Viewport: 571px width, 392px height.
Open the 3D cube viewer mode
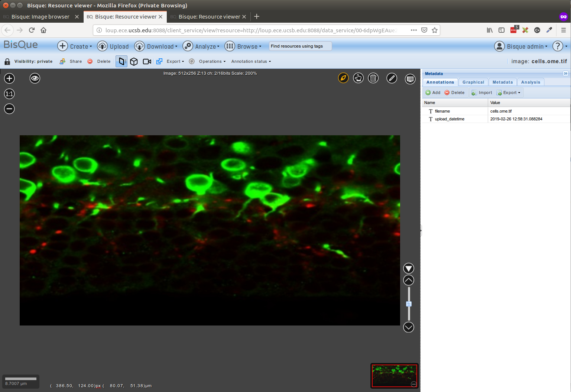point(134,61)
